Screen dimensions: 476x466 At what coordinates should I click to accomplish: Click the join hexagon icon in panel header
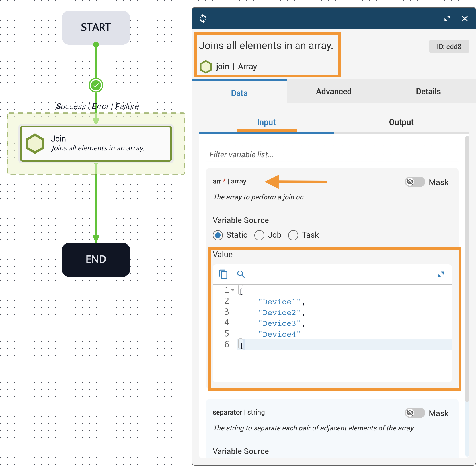[x=206, y=67]
